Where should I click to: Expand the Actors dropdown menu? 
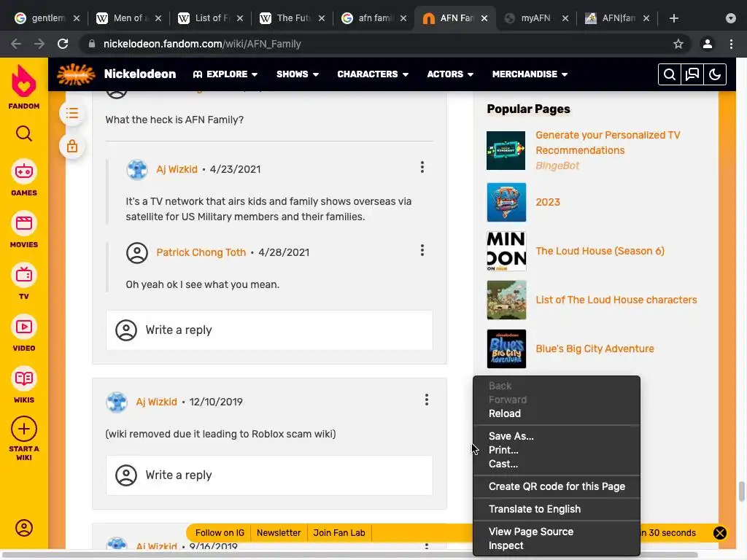[x=450, y=74]
